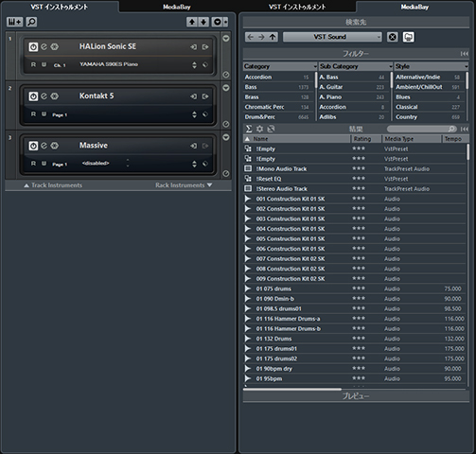This screenshot has width=476, height=454.
Task: Click HALion Sonic SE preset management icon
Action: click(205, 64)
